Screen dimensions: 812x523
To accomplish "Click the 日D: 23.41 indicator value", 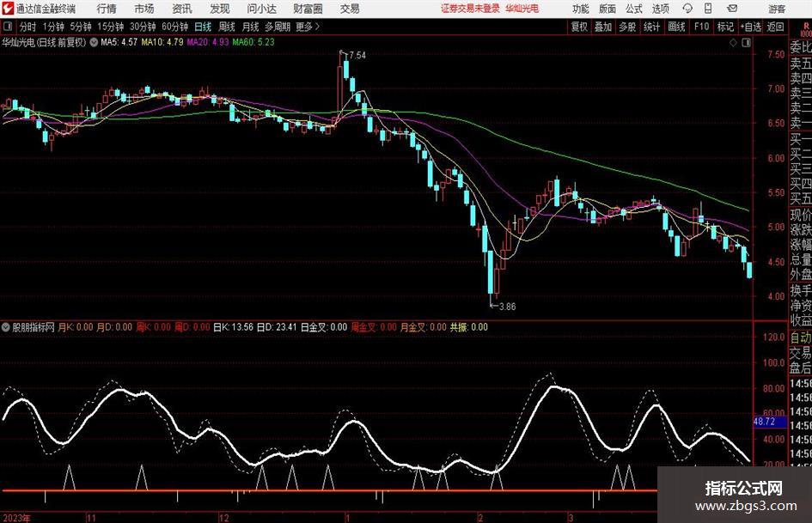I will tap(277, 327).
